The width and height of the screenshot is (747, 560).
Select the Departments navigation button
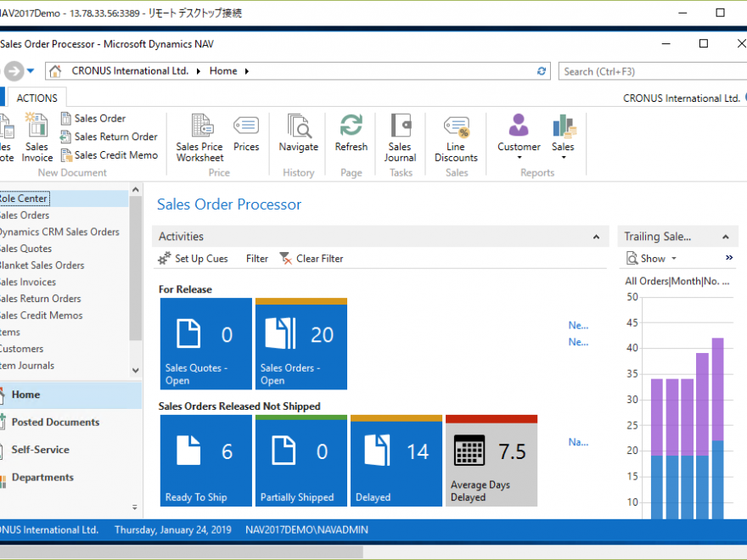[x=71, y=477]
